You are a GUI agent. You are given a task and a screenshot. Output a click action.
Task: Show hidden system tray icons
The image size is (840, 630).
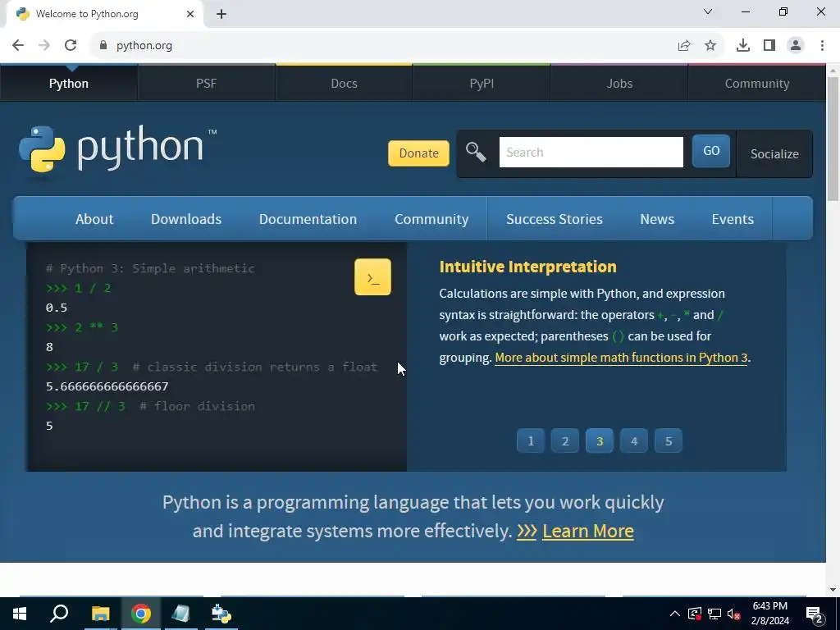(x=675, y=614)
